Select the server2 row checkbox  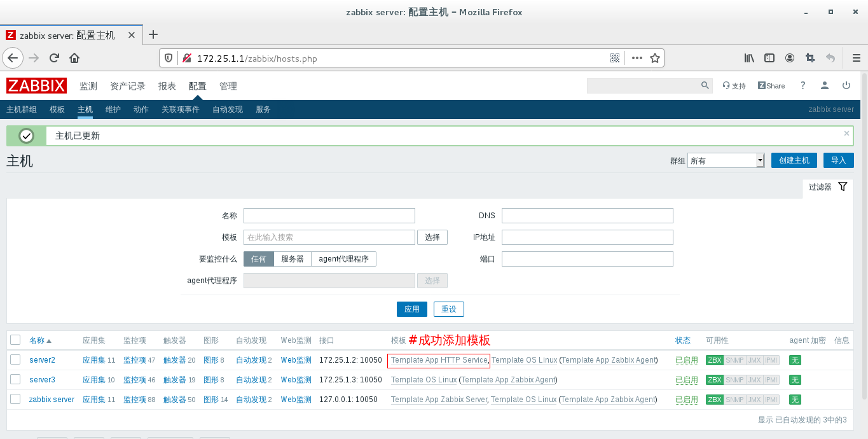pos(15,360)
